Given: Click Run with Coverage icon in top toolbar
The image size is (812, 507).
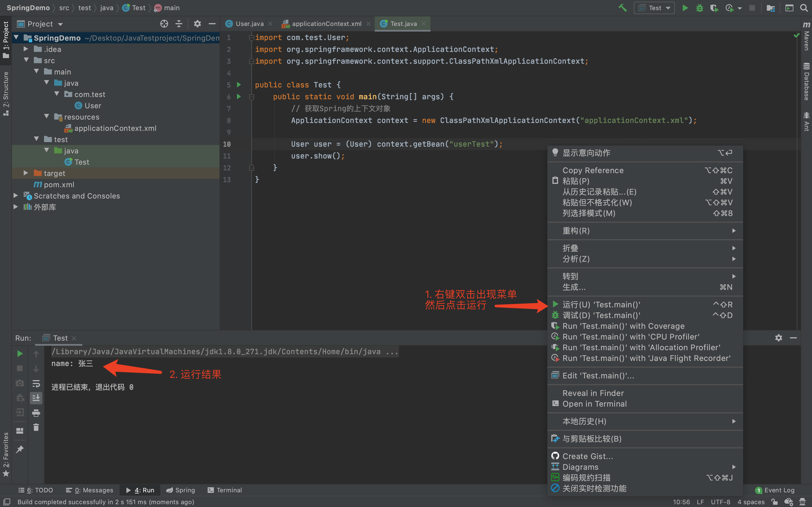Looking at the screenshot, I should point(714,8).
